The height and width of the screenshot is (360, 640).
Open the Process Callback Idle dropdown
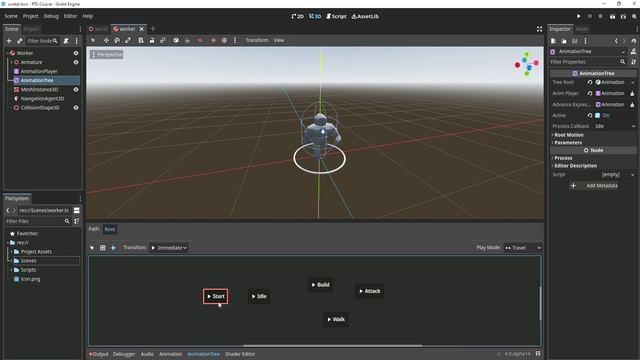[x=615, y=126]
